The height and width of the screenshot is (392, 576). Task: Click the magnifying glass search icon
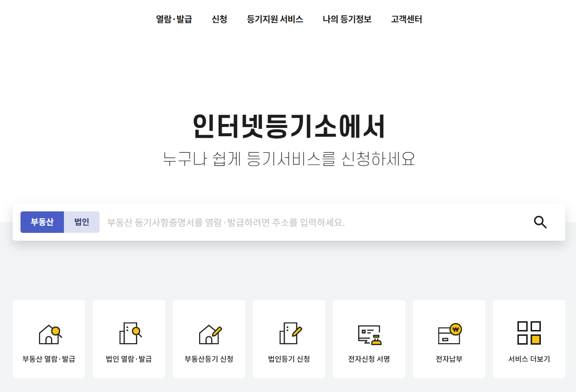[540, 222]
